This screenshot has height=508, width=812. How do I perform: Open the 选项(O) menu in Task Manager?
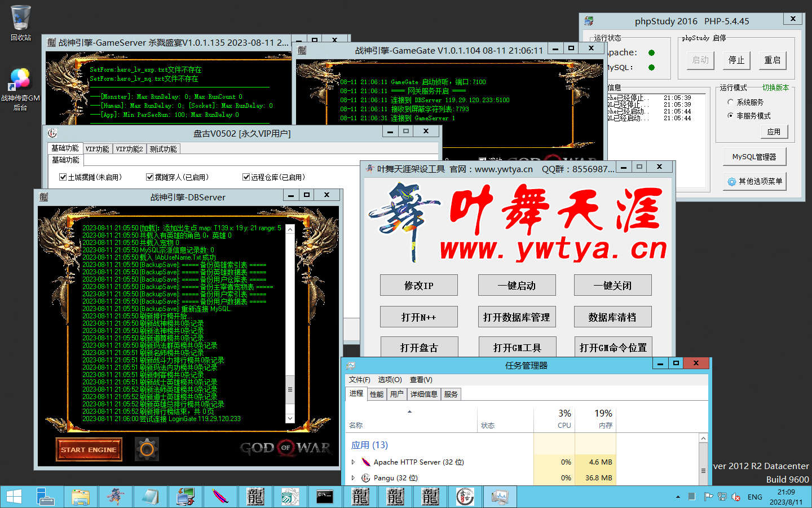click(390, 379)
